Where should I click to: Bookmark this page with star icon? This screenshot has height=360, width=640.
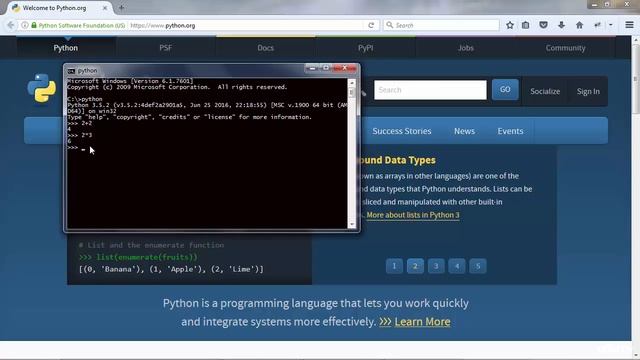pos(510,25)
